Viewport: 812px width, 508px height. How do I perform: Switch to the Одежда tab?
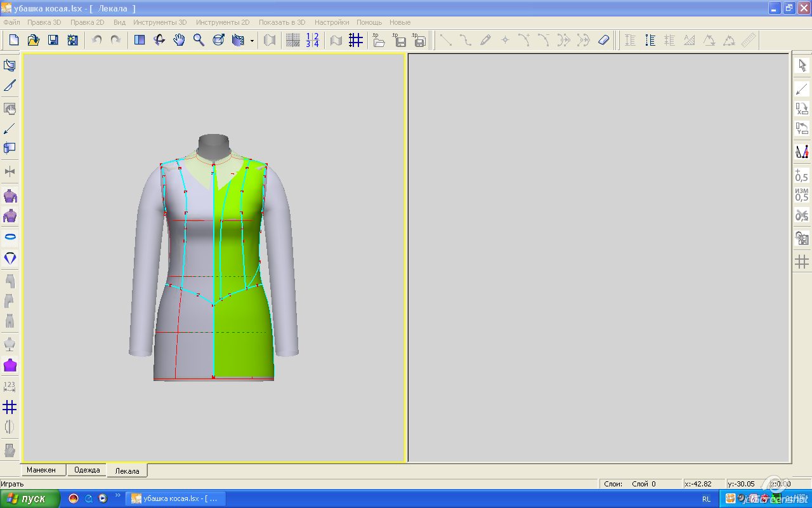(87, 470)
